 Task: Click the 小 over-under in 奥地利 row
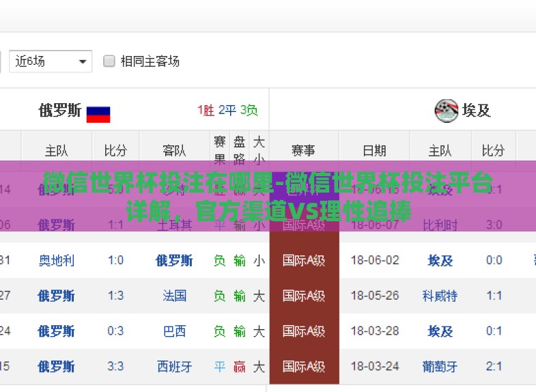(x=259, y=260)
